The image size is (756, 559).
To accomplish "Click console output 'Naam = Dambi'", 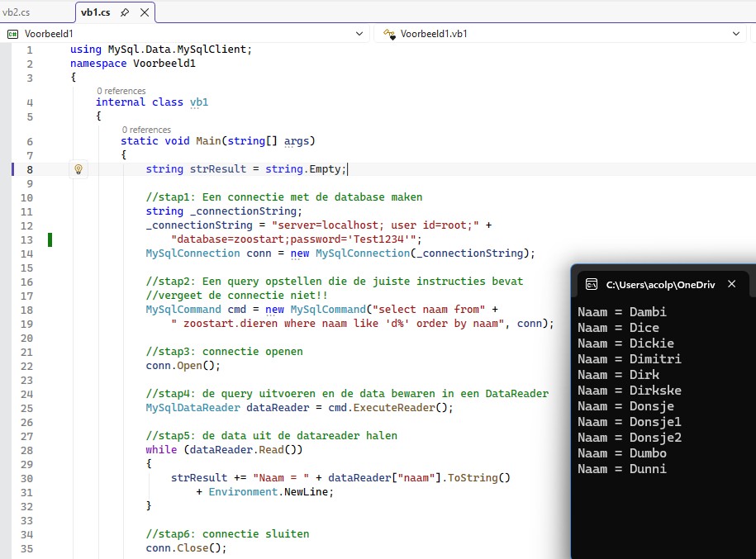I will tap(622, 312).
